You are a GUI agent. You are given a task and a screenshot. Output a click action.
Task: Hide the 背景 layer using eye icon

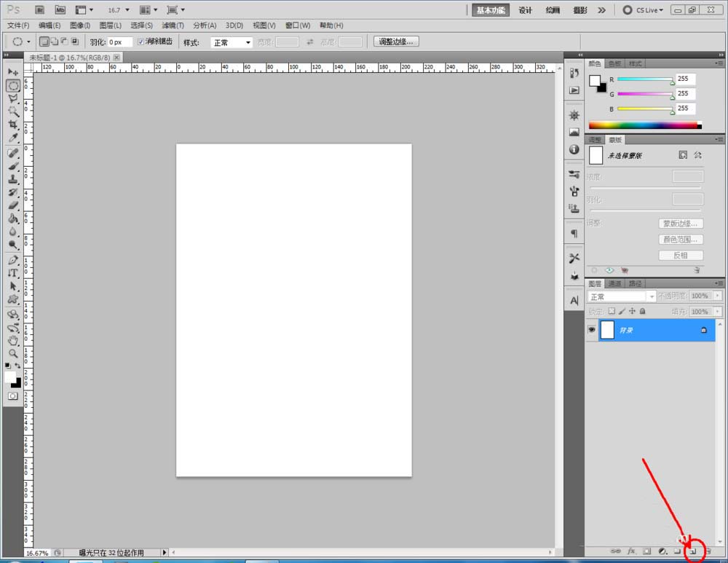pyautogui.click(x=591, y=330)
